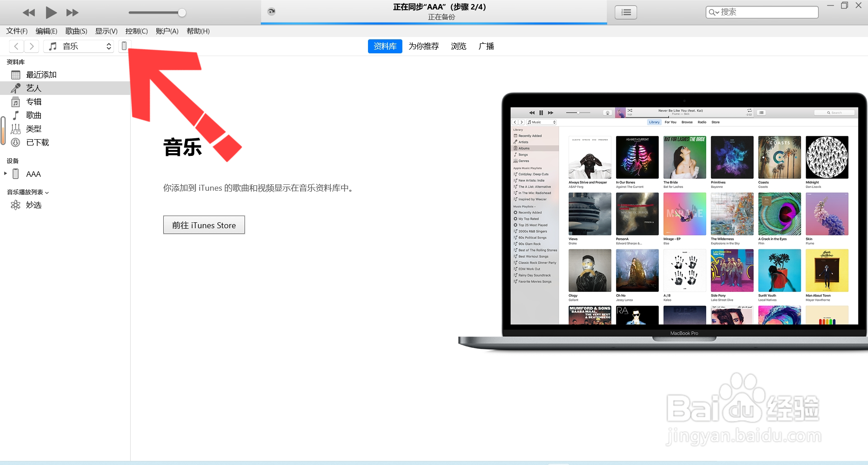Select 已下载 in the sidebar
868x465 pixels.
[65, 142]
